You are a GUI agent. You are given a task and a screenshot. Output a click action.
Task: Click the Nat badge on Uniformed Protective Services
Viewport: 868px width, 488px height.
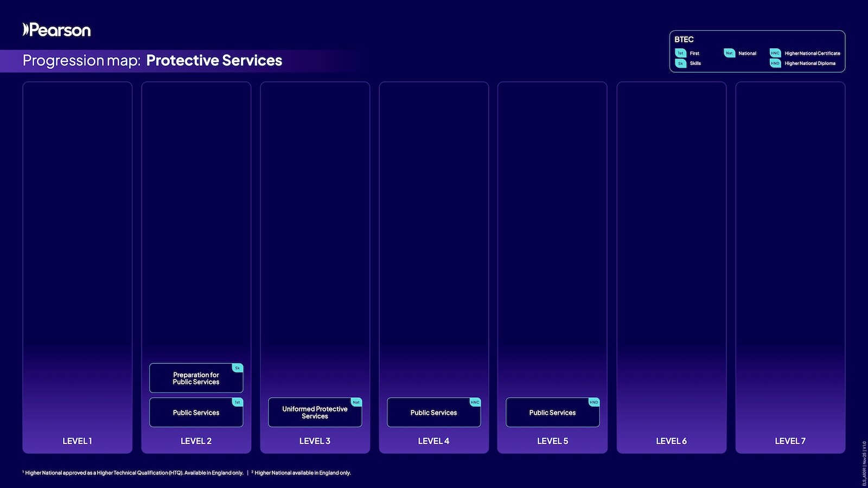[356, 402]
